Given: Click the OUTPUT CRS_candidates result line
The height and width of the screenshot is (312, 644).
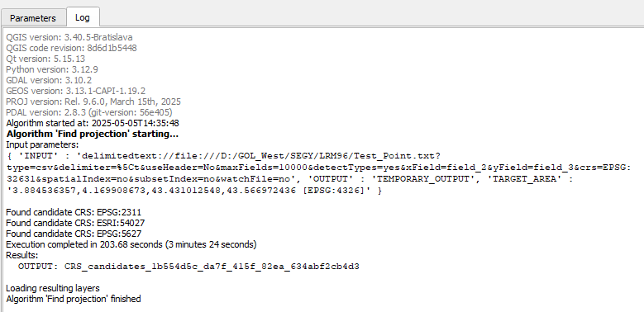Looking at the screenshot, I should (x=188, y=267).
